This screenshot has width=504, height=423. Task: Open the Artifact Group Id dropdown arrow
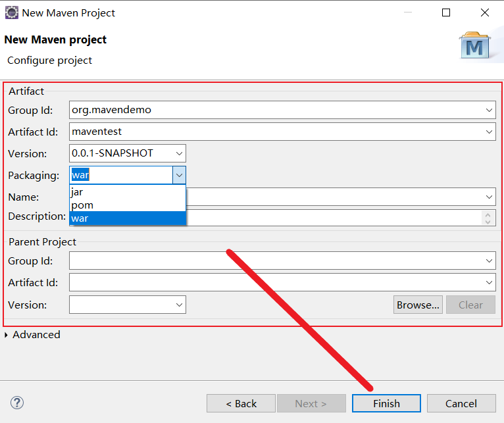pos(489,110)
